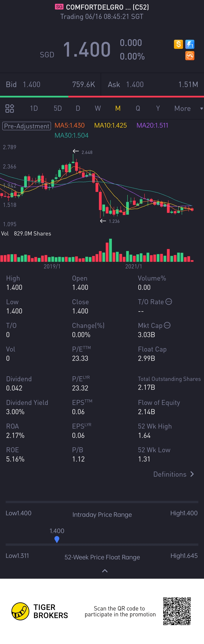The width and height of the screenshot is (204, 644).
Task: Click the Tiger Brokers logo
Action: click(x=20, y=611)
